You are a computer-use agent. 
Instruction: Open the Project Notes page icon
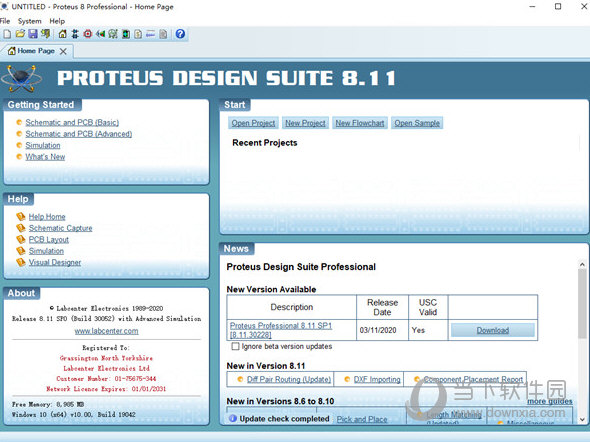click(163, 34)
